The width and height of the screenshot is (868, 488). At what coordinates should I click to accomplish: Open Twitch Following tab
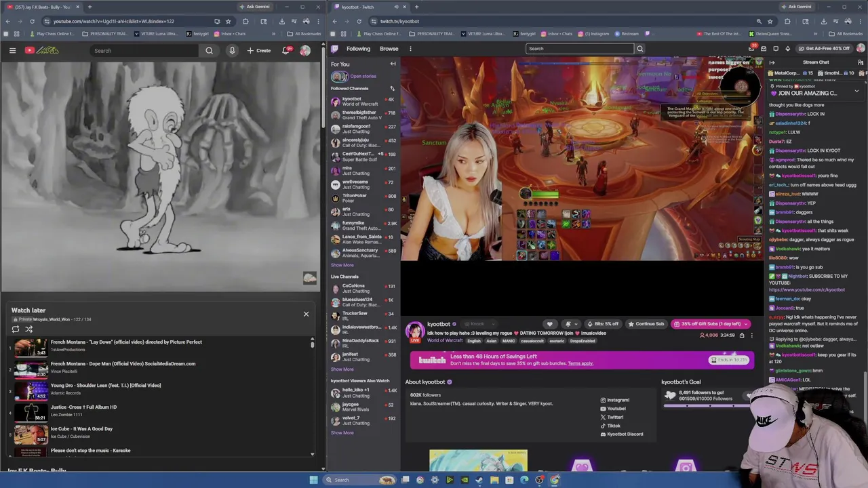(358, 49)
